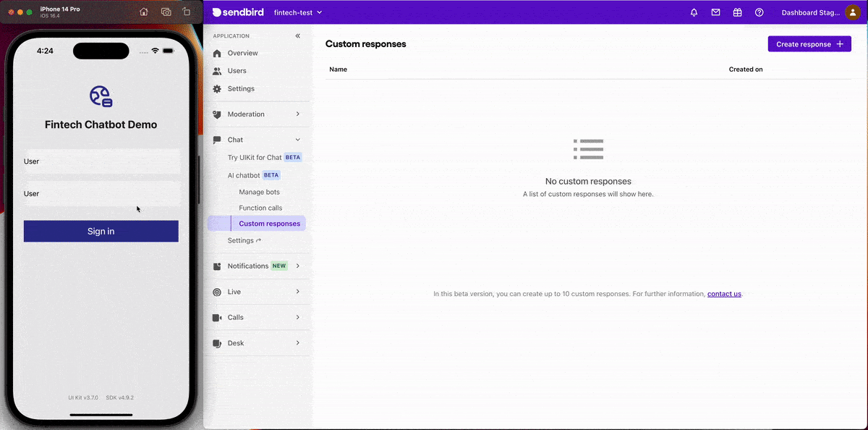Click the Notifications sidebar icon
Viewport: 868px width, 430px height.
217,266
